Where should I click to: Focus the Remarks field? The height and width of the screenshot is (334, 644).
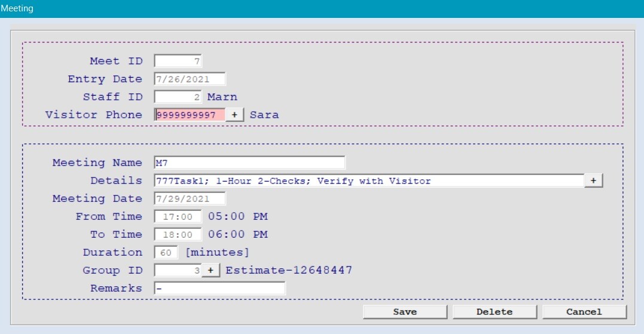pyautogui.click(x=219, y=289)
